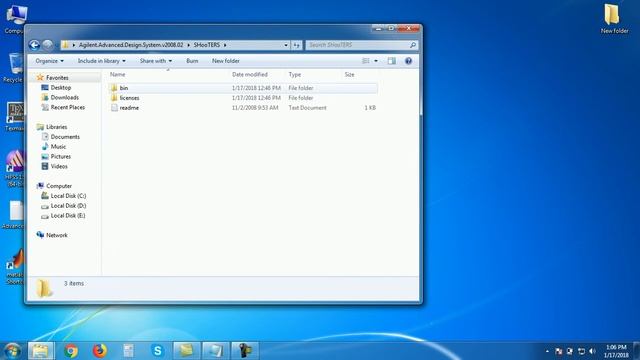Image resolution: width=640 pixels, height=360 pixels.
Task: Open the Organize menu
Action: [49, 61]
